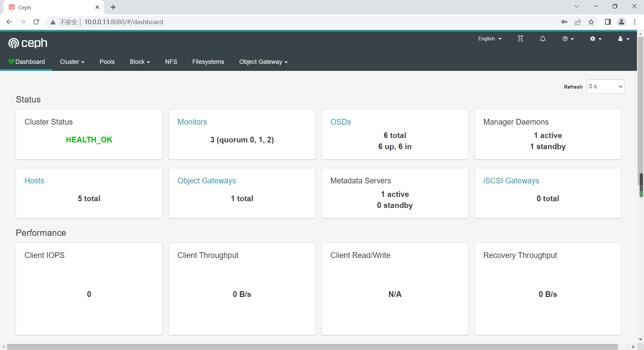Image resolution: width=644 pixels, height=350 pixels.
Task: Click the browser forward arrow
Action: [22, 22]
